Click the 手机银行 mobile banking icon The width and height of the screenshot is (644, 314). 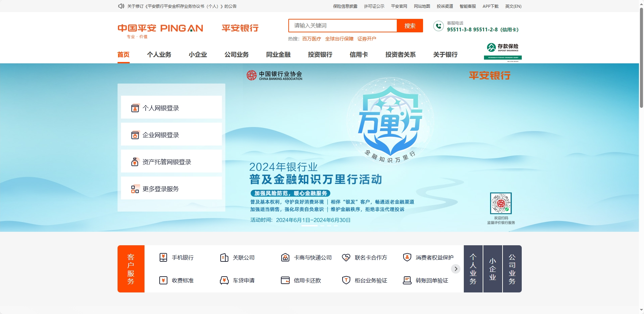pos(163,257)
